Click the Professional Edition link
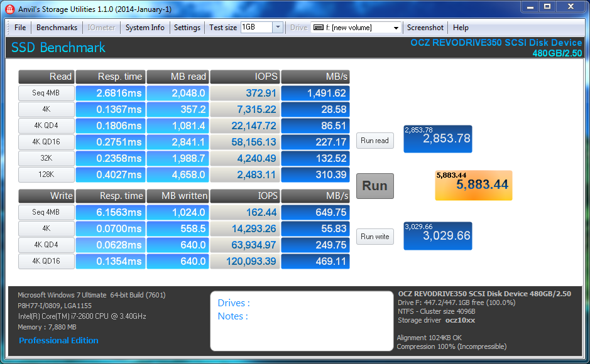 (58, 340)
